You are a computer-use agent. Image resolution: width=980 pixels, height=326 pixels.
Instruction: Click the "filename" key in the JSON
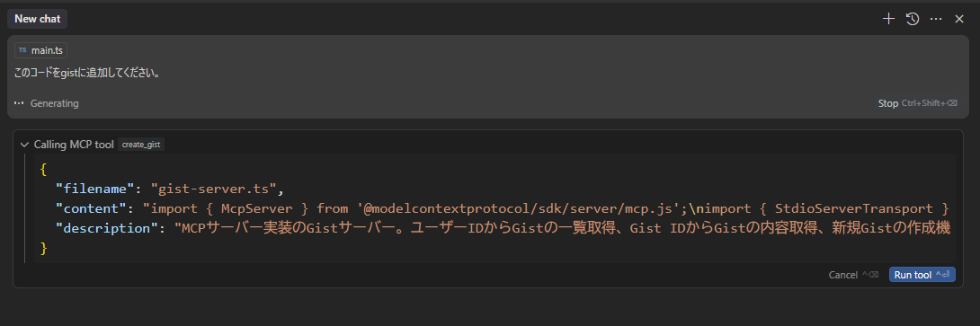point(95,188)
